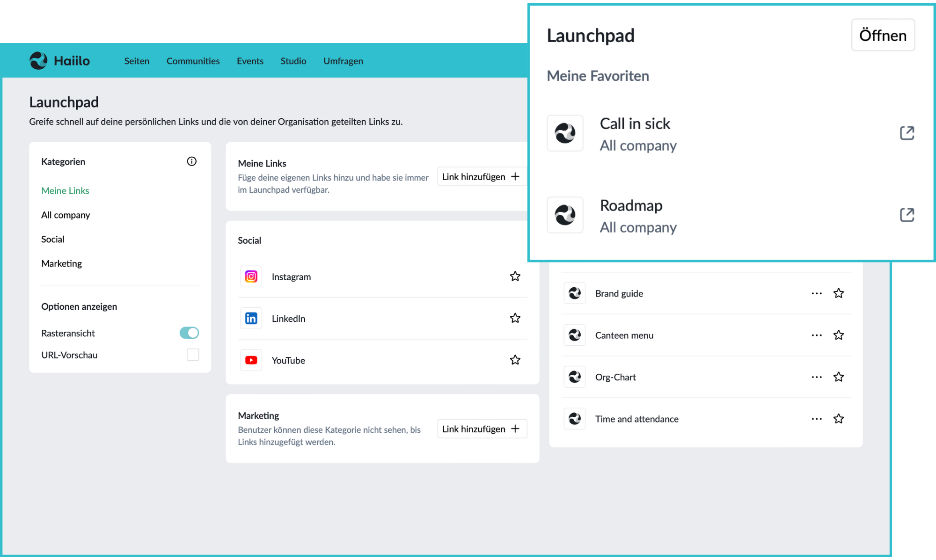Open the options menu for Time and attendance

816,419
